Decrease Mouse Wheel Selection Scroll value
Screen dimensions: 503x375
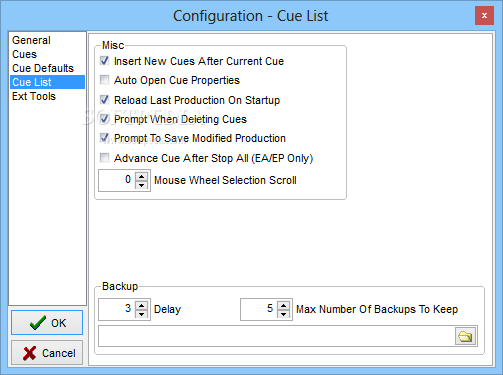[142, 185]
